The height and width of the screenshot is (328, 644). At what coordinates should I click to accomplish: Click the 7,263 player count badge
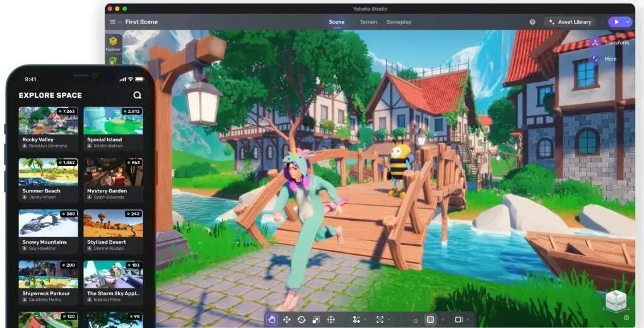(x=66, y=111)
